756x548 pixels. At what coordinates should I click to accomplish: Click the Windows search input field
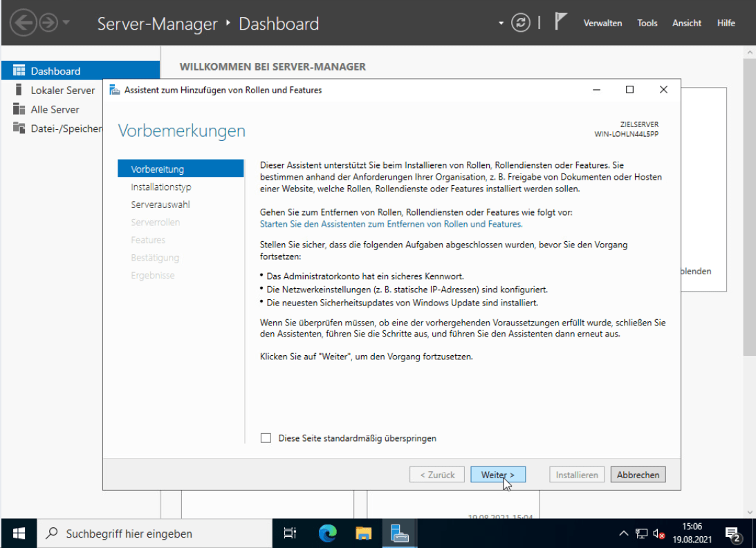[155, 533]
